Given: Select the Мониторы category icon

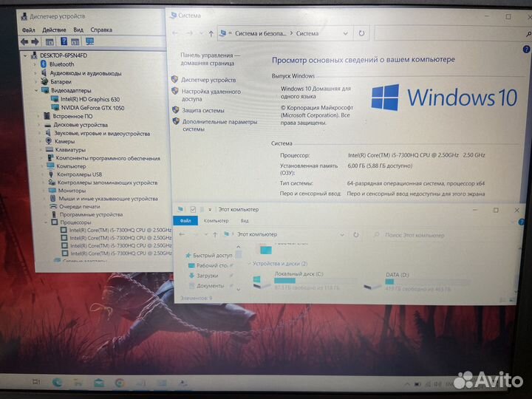Looking at the screenshot, I should click(52, 191).
